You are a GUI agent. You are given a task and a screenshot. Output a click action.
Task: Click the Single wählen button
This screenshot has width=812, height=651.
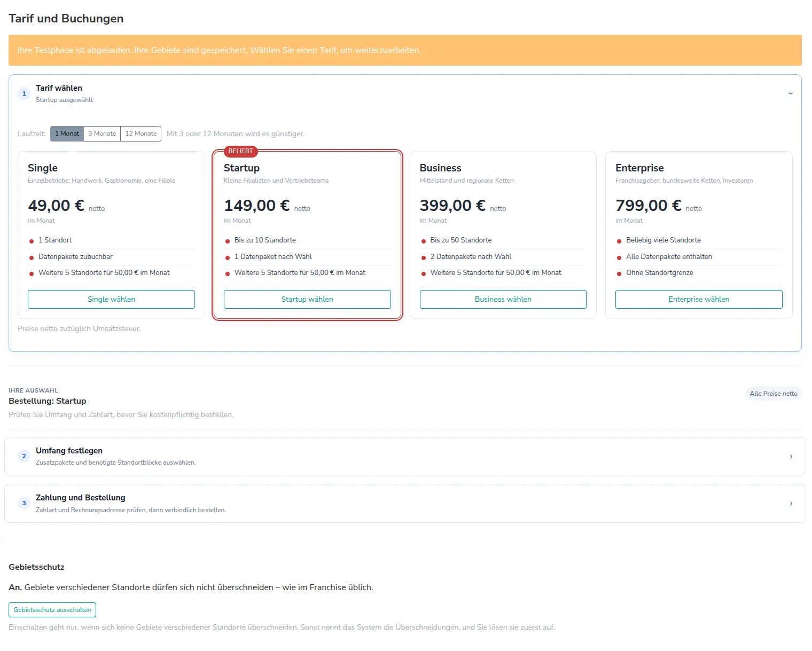[x=111, y=299]
